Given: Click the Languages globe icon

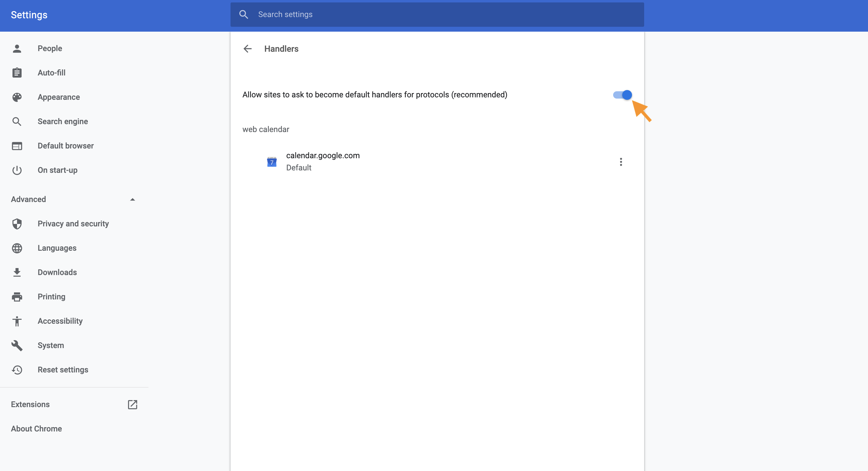Looking at the screenshot, I should tap(17, 248).
